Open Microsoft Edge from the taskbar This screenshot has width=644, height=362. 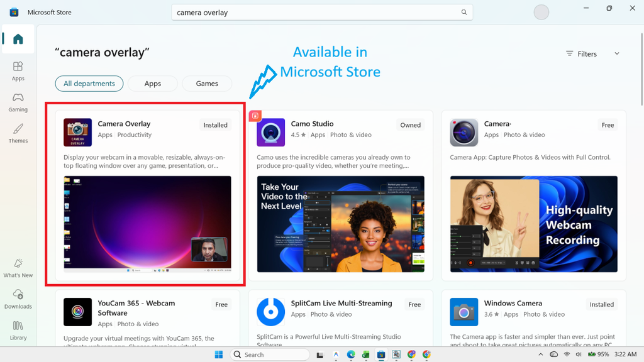(351, 354)
